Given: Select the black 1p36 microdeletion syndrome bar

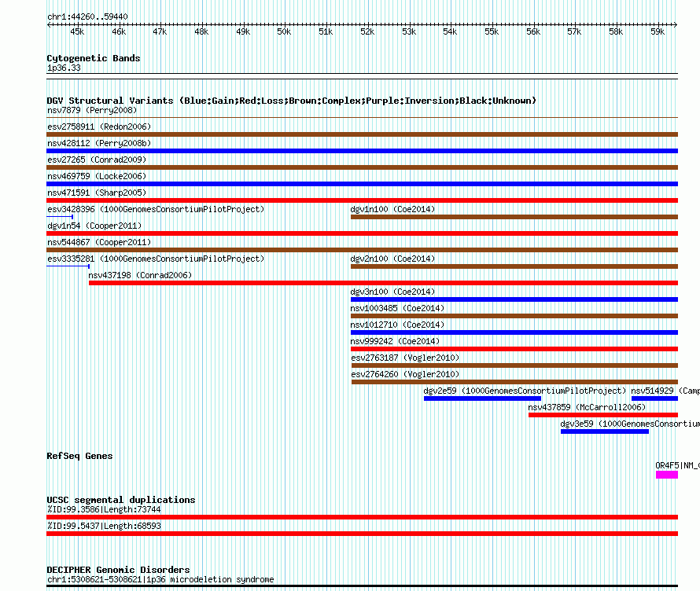Looking at the screenshot, I should pos(362,585).
